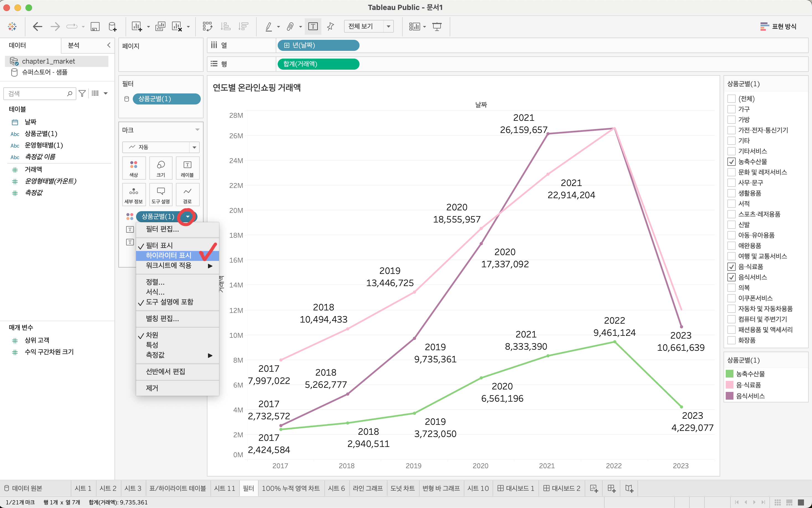The width and height of the screenshot is (812, 508).
Task: Click the swap rows and columns icon
Action: point(207,26)
